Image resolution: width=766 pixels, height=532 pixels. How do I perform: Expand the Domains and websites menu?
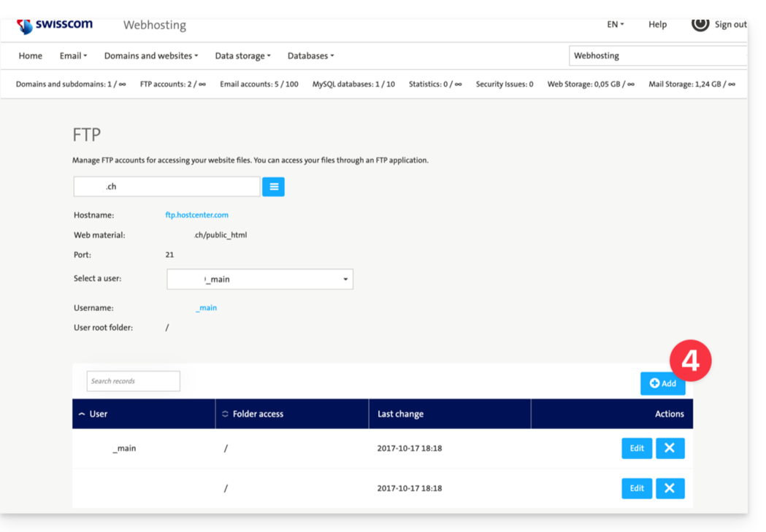(151, 55)
